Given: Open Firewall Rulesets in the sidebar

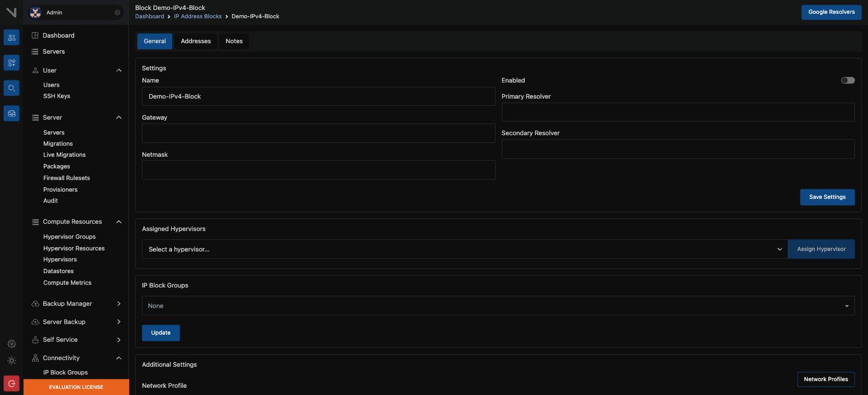Looking at the screenshot, I should [66, 178].
